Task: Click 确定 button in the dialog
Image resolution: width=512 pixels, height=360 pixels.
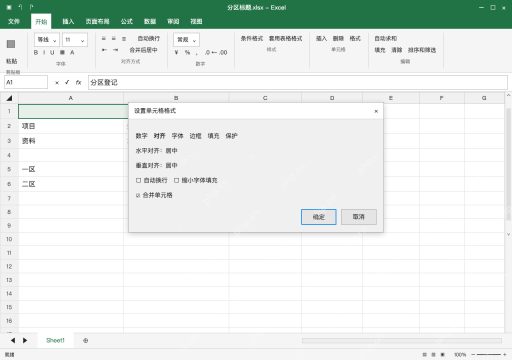Action: coord(319,217)
